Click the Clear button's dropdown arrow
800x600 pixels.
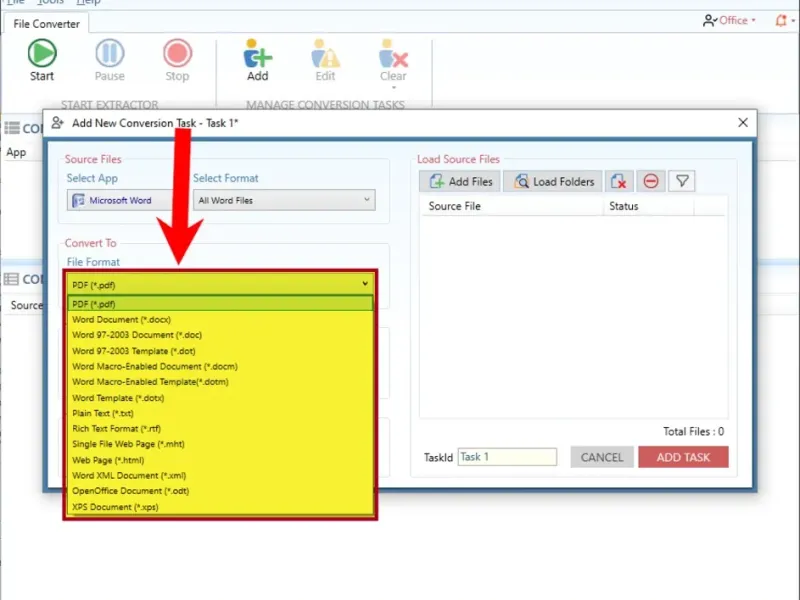tap(393, 88)
